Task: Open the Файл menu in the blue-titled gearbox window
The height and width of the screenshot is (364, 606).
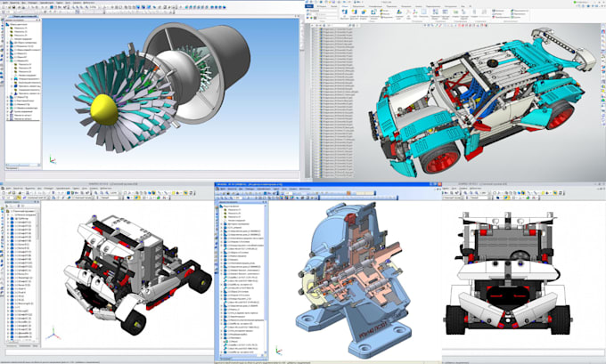Action: (x=223, y=189)
